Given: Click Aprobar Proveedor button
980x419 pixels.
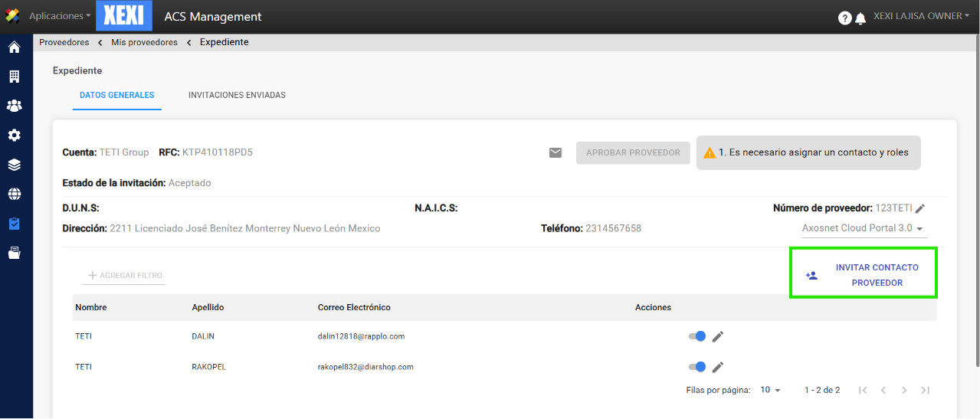Looking at the screenshot, I should click(633, 152).
